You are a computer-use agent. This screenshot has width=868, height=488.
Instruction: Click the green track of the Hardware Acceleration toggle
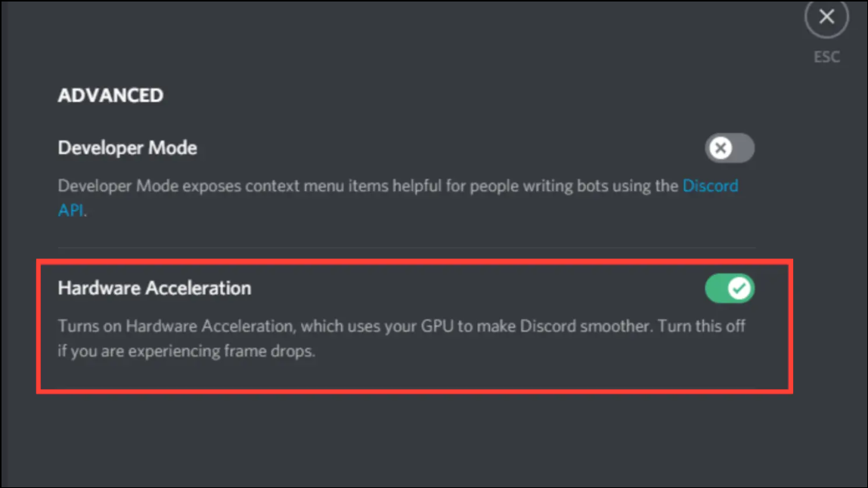pyautogui.click(x=716, y=288)
